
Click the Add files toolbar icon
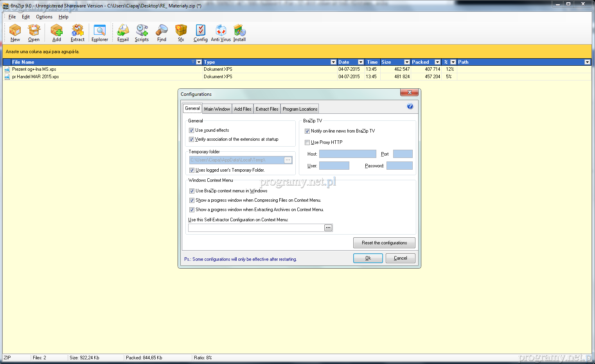point(57,33)
